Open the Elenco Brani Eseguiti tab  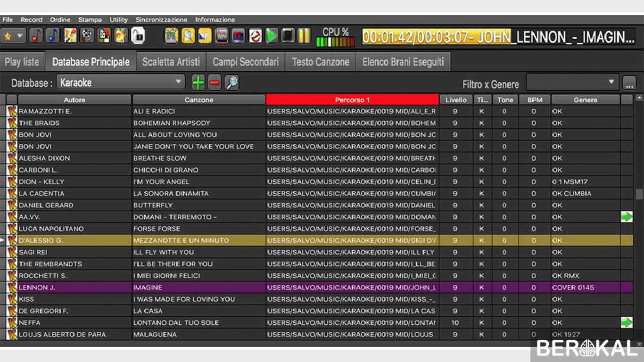pyautogui.click(x=404, y=62)
